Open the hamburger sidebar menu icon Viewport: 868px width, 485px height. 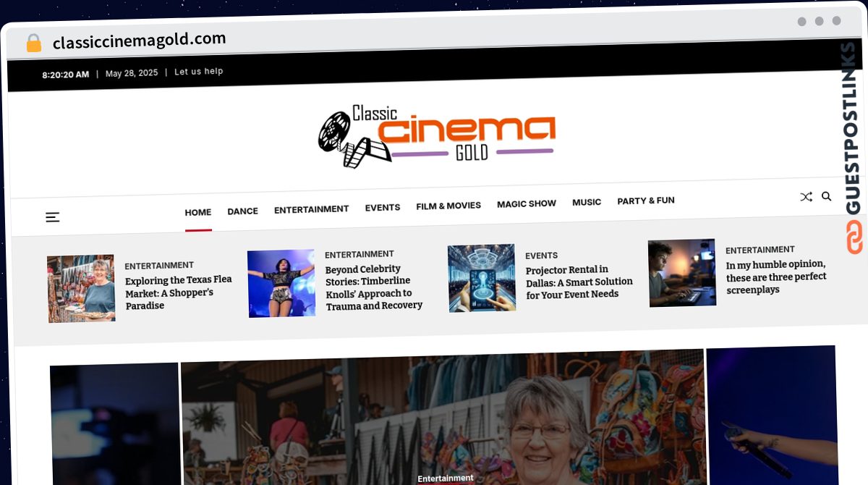click(53, 217)
